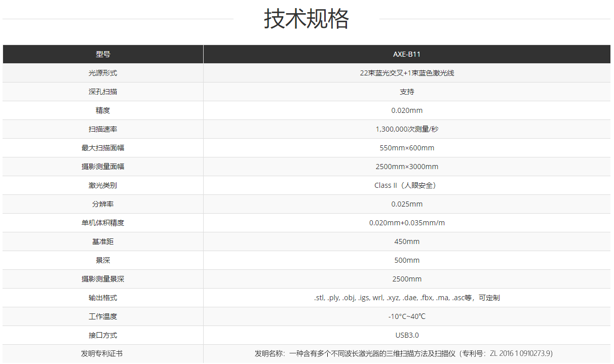Click the Class II（人眼安全）laser class value
614x364 pixels.
pyautogui.click(x=407, y=185)
